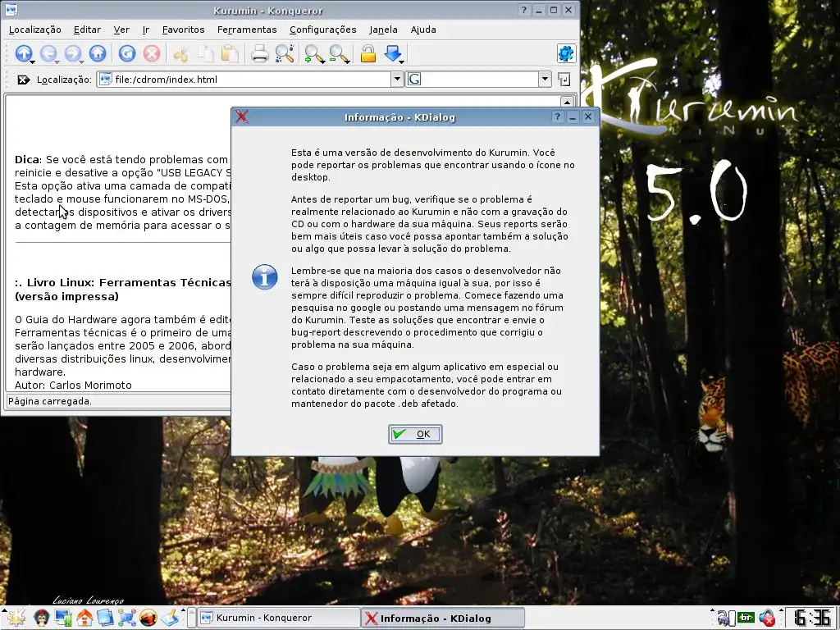
Task: Click the animated gear icon in Konqueror
Action: point(566,53)
